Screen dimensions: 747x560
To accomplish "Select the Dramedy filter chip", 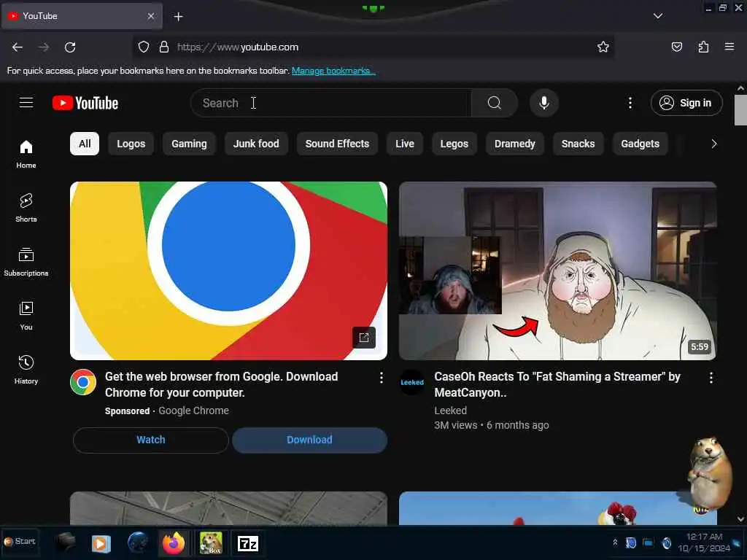I will [515, 144].
